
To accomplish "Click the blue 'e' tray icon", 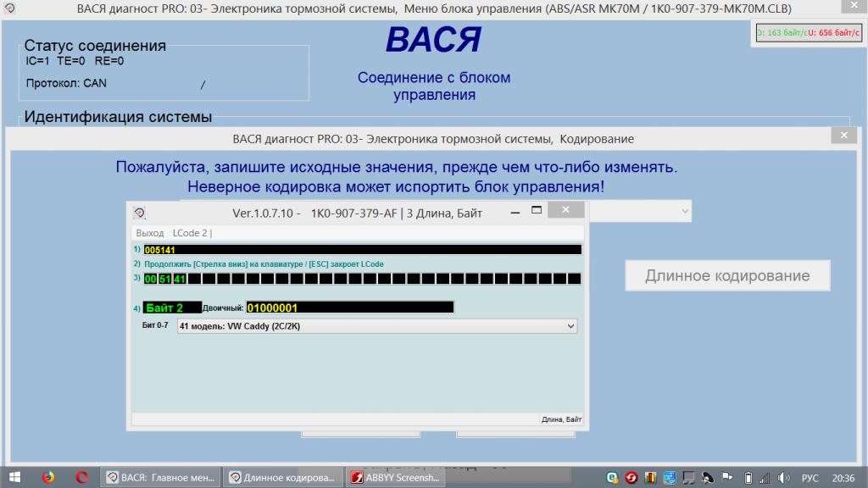I will 612,478.
